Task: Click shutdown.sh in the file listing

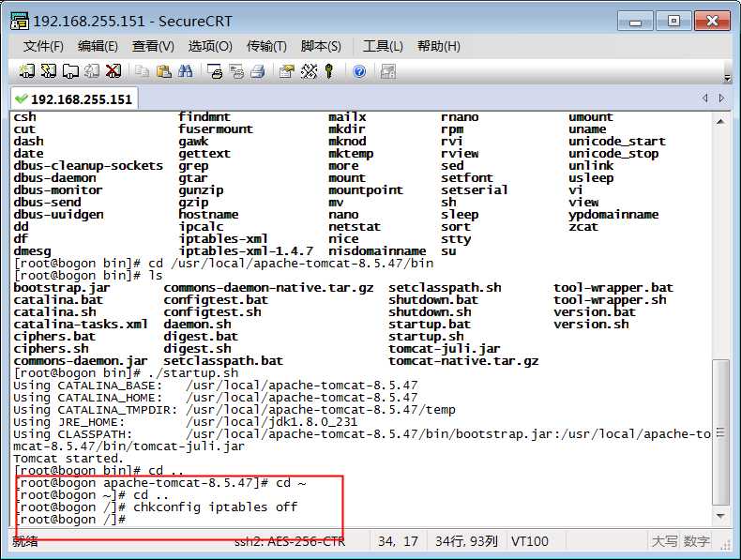Action: [430, 312]
